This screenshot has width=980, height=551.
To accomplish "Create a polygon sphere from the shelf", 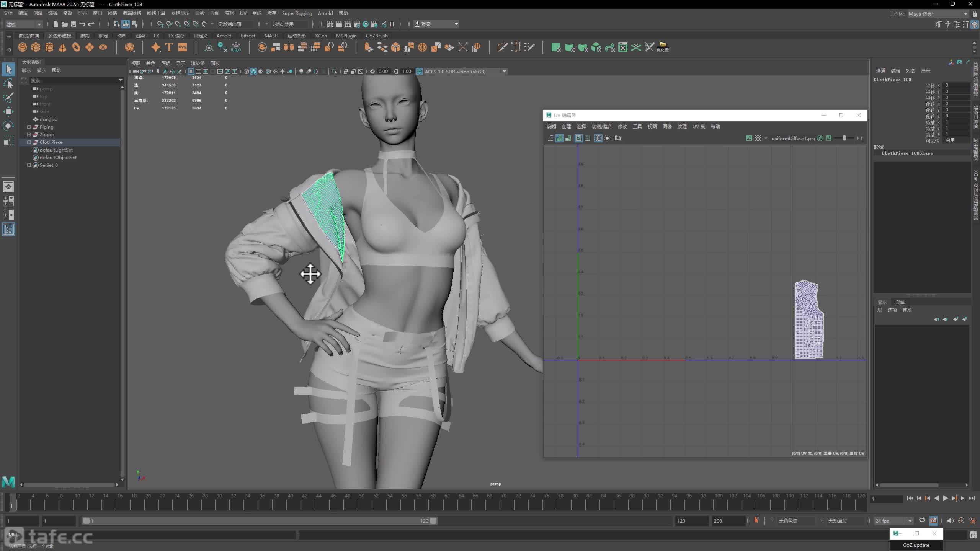I will tap(23, 47).
